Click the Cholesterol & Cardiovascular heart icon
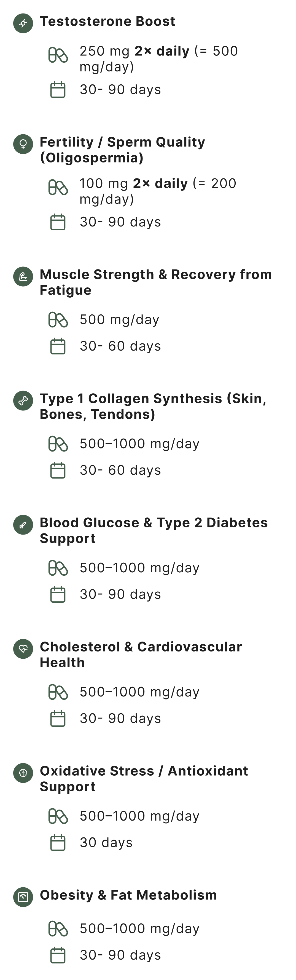Viewport: 296px width, 980px height. pyautogui.click(x=23, y=649)
